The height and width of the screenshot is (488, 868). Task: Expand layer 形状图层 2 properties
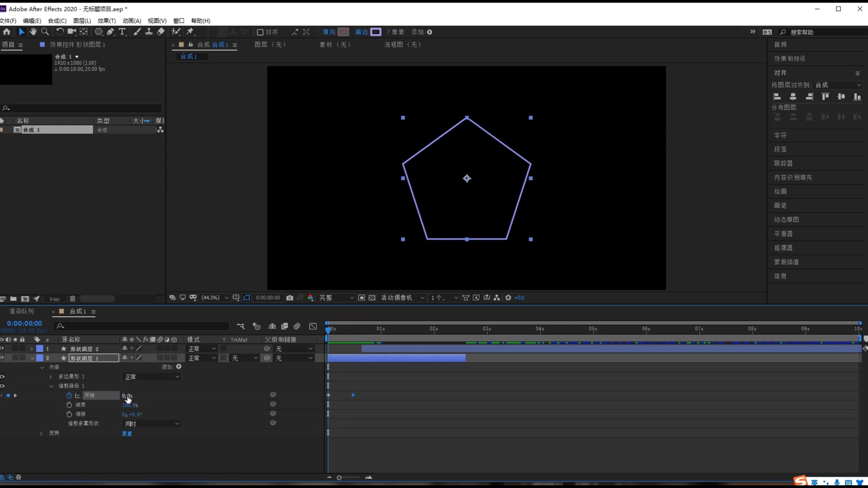[32, 349]
